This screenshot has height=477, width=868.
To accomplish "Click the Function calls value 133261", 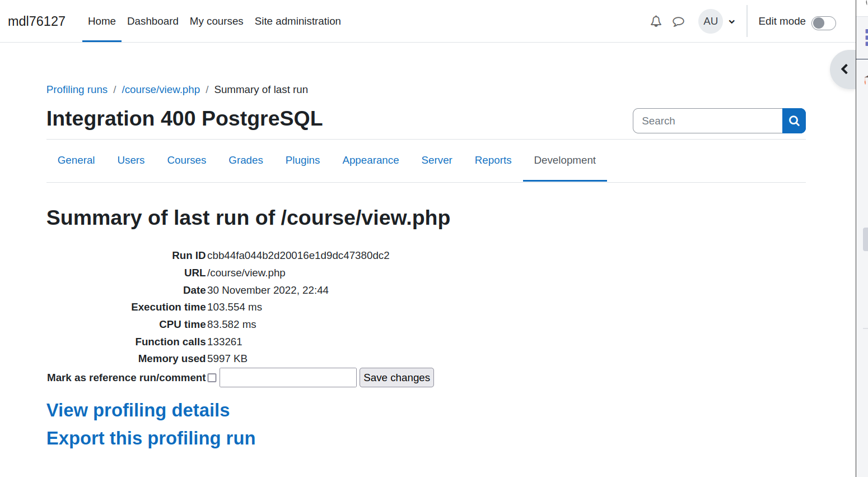I will (x=225, y=342).
